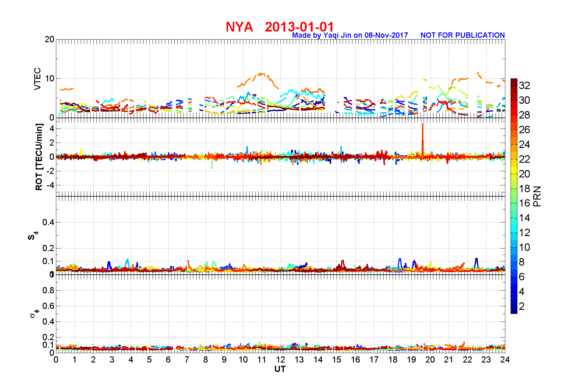Click the UT axis tick '3'
561x392 pixels.
[x=112, y=360]
